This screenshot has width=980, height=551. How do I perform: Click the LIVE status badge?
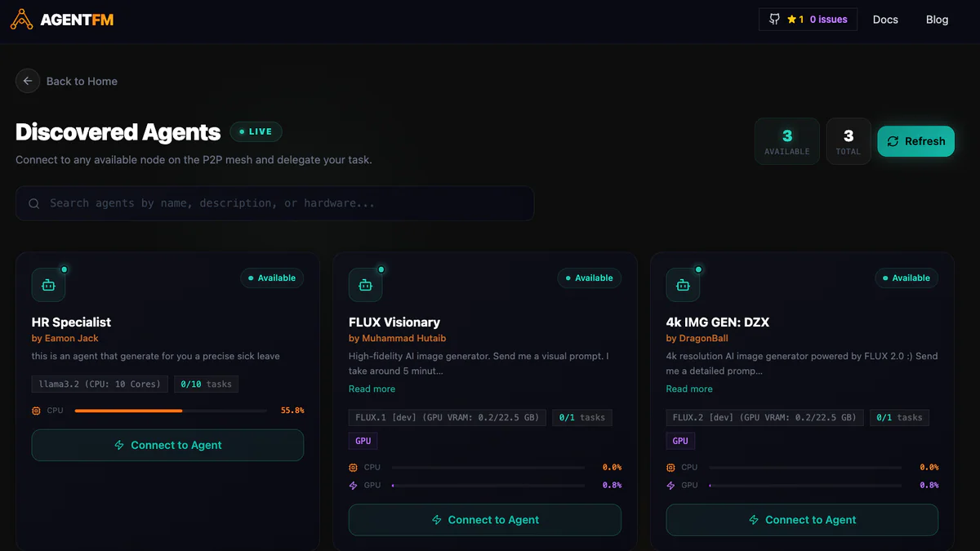coord(256,131)
